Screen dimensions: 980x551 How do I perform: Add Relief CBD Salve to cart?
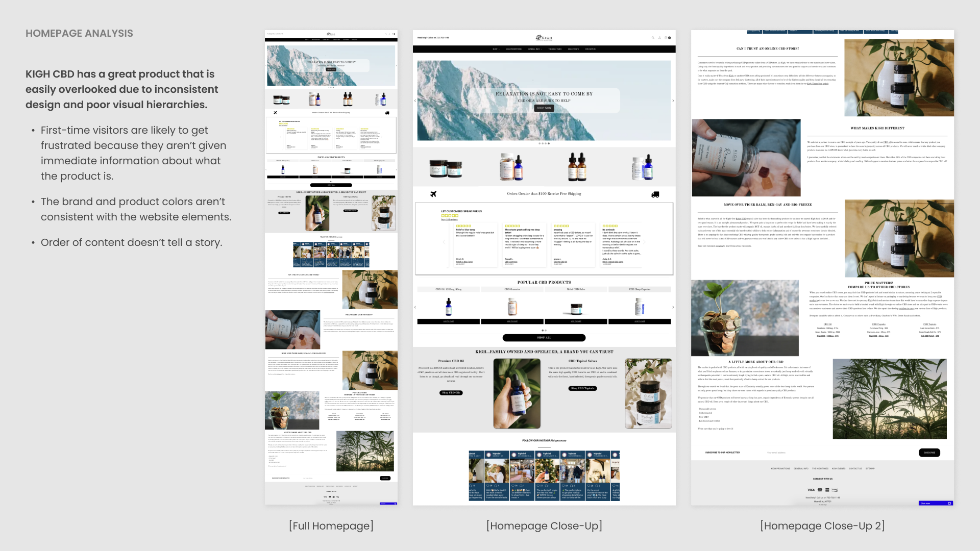click(x=576, y=322)
